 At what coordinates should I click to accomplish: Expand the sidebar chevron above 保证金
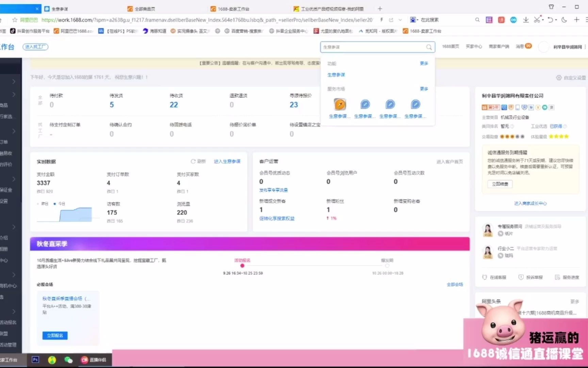point(14,179)
